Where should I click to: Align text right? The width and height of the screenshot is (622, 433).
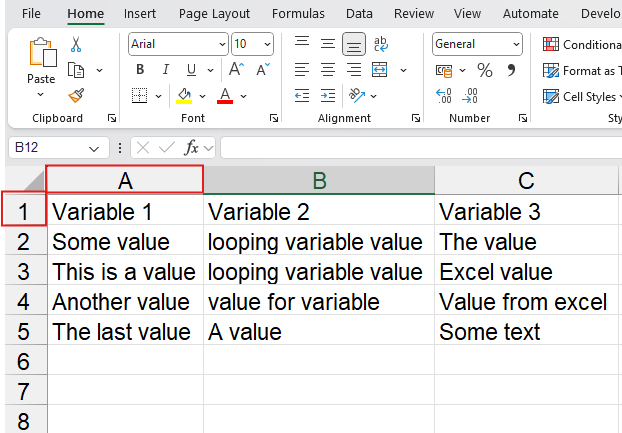(x=354, y=70)
